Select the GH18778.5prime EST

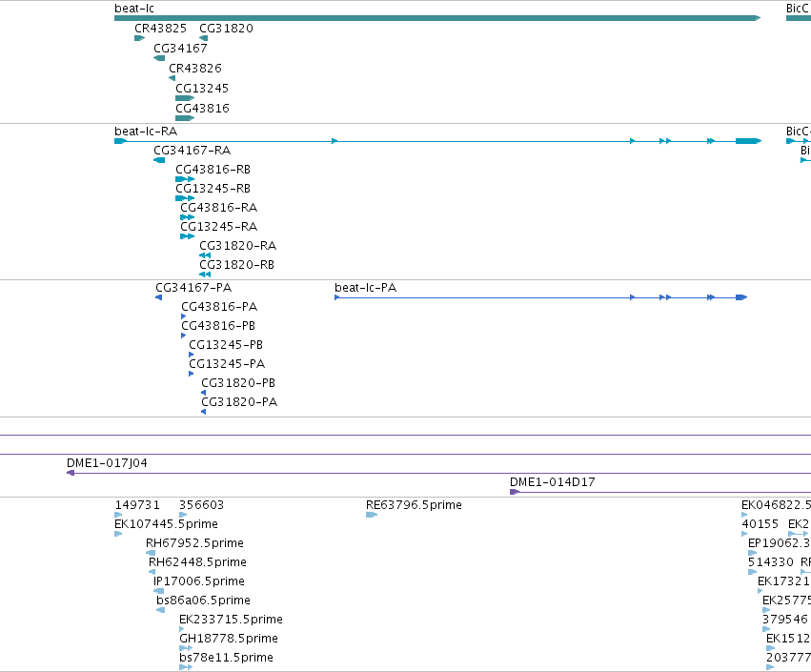pyautogui.click(x=186, y=649)
